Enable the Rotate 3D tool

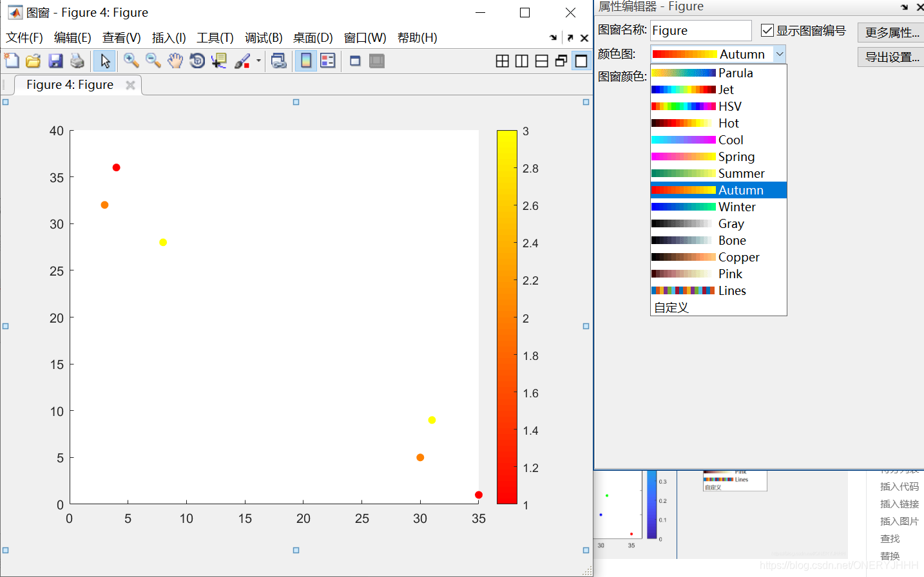(197, 61)
